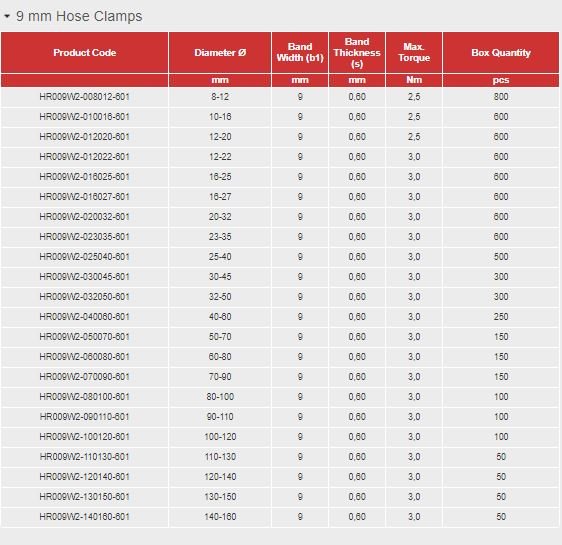Select product code HR009W2-140160-601
The width and height of the screenshot is (562, 545).
tap(84, 517)
